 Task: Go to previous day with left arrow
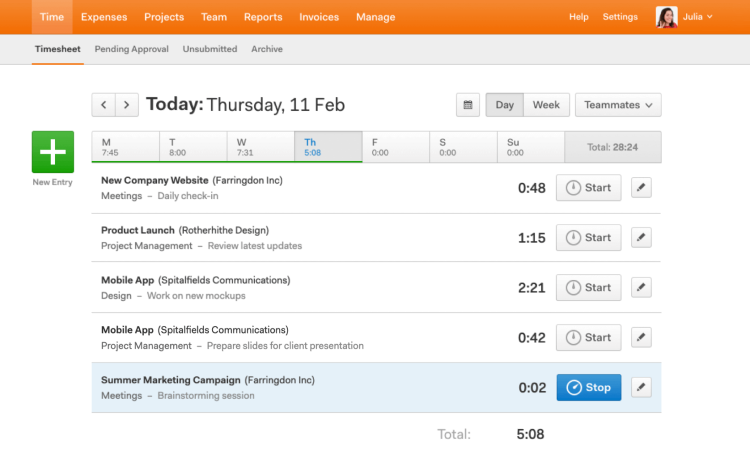[103, 105]
